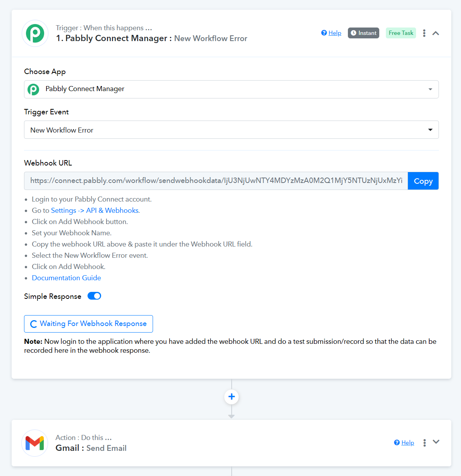Click the title '1. Pabbly Connect Manager'
Image resolution: width=461 pixels, height=476 pixels.
(112, 38)
